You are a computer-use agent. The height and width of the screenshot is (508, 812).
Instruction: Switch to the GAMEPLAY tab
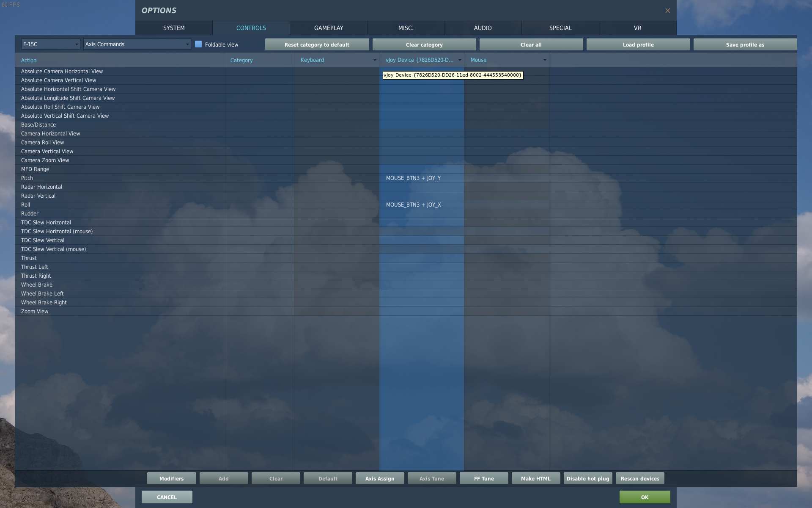[x=329, y=28]
